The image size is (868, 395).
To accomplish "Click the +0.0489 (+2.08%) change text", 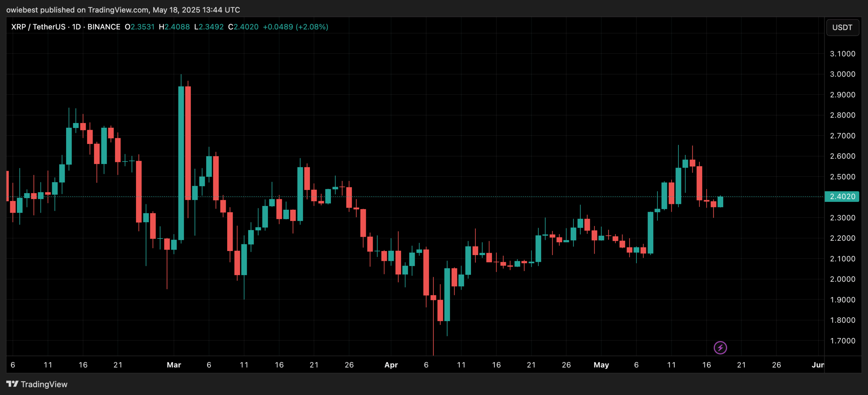I will [296, 27].
